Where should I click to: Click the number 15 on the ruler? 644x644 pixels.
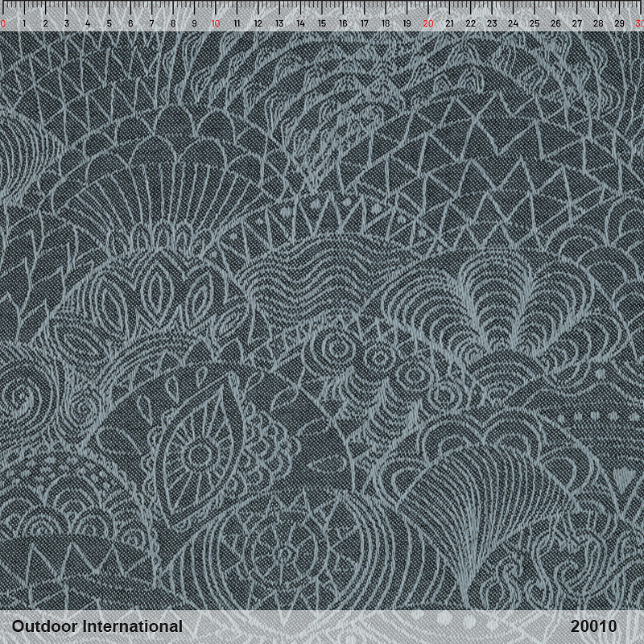tap(321, 23)
